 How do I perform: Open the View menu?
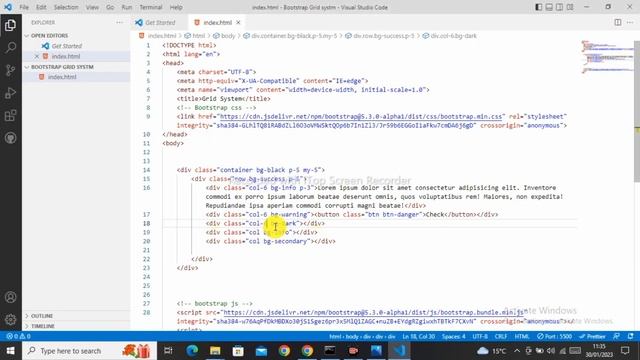[92, 7]
